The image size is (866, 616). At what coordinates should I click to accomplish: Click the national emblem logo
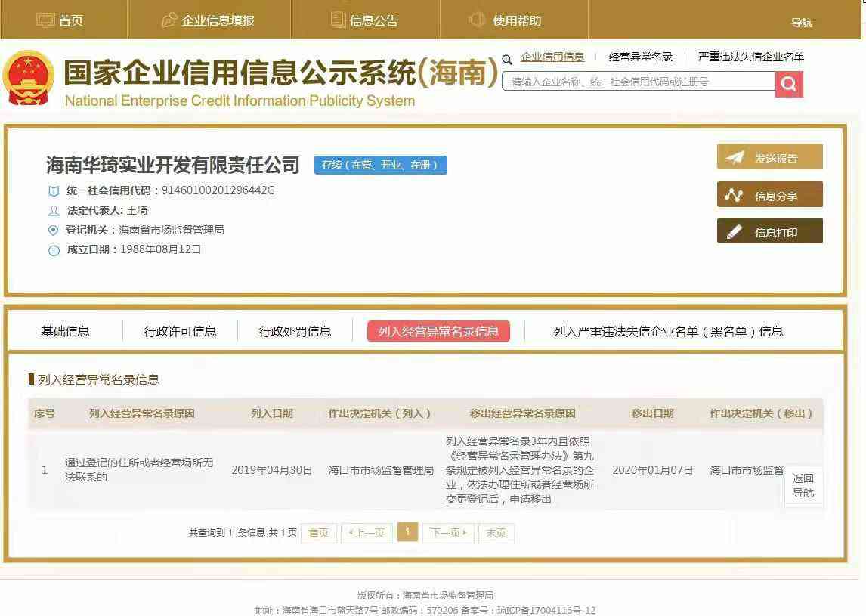click(x=29, y=79)
